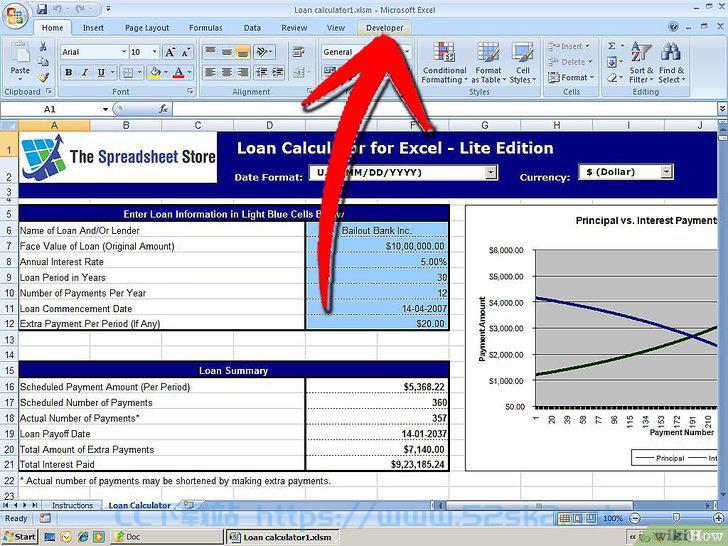Viewport: 728px width, 546px height.
Task: Expand the font name Arial dropdown
Action: 124,52
